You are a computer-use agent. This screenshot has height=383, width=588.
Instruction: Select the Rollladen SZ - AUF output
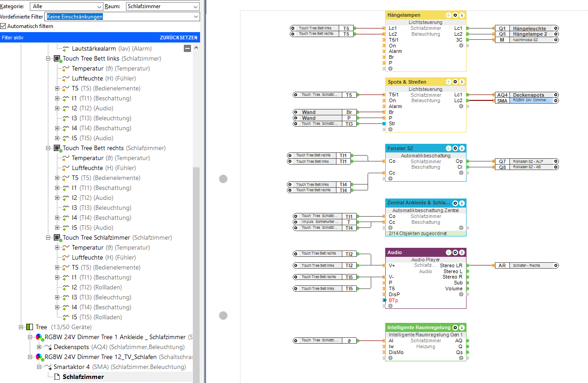[x=527, y=161]
